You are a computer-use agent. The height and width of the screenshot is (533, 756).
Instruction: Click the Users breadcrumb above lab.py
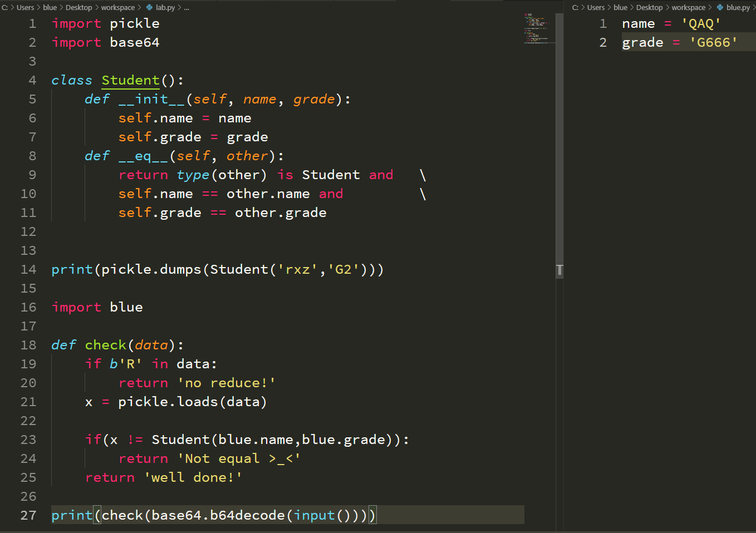(x=26, y=7)
